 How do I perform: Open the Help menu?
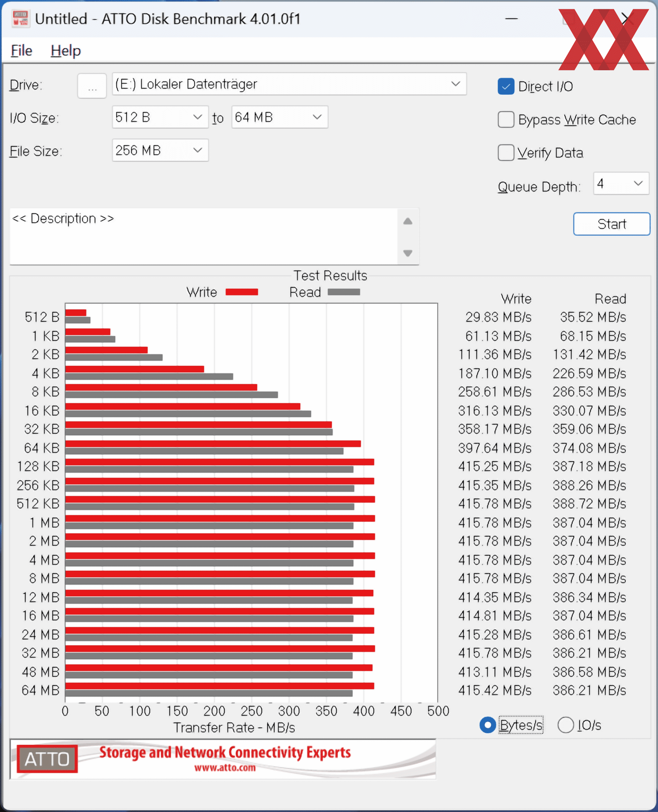(65, 50)
